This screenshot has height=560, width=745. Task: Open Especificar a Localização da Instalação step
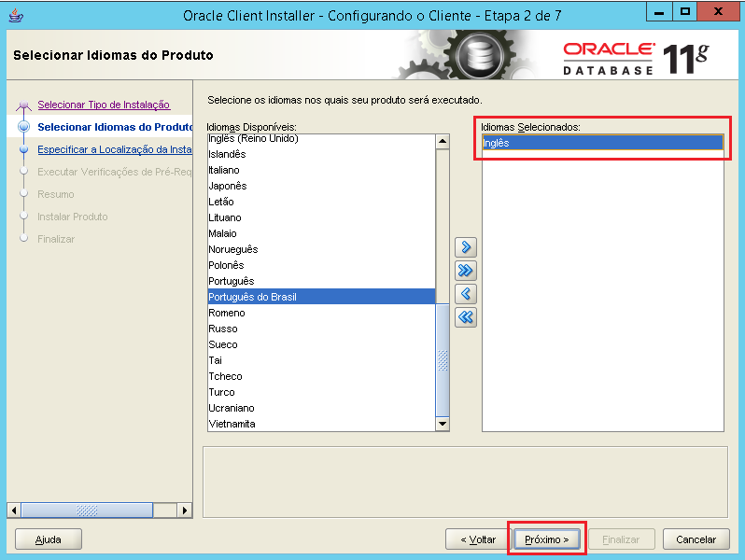point(115,149)
